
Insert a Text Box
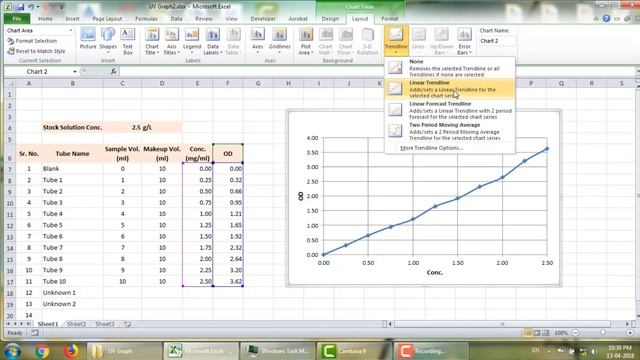128,41
